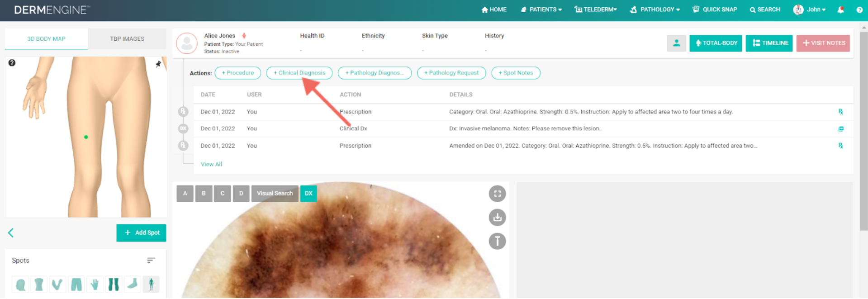This screenshot has height=299, width=868.
Task: Open the Telederm dropdown menu
Action: (x=596, y=9)
